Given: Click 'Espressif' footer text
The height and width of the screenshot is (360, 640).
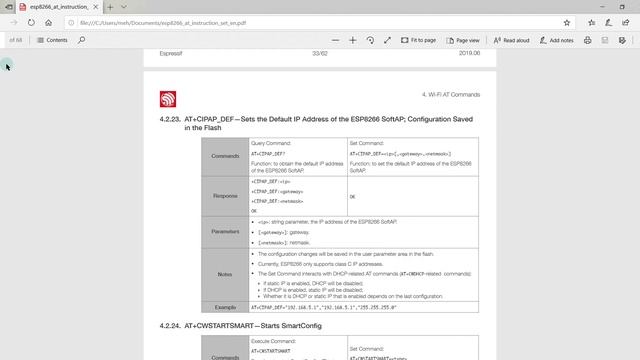Looking at the screenshot, I should (x=171, y=53).
